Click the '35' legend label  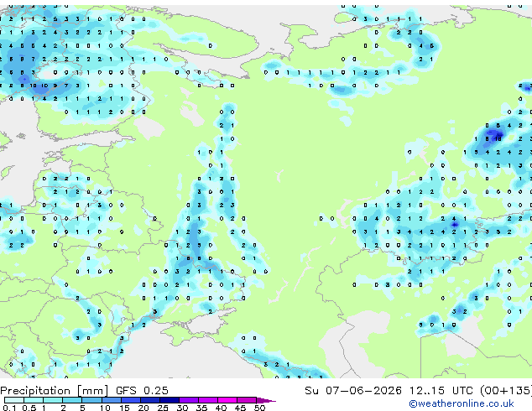click(201, 408)
